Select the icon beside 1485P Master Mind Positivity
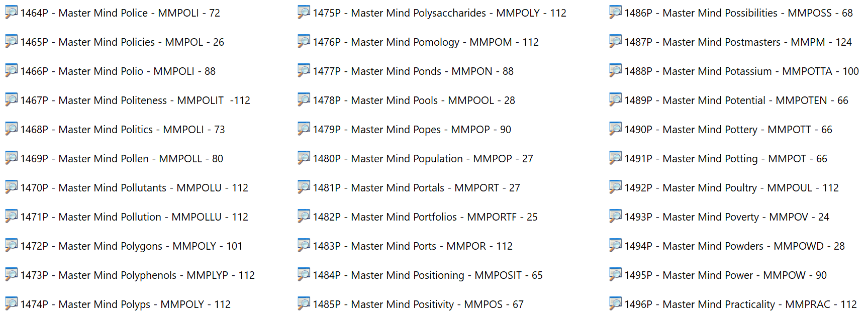This screenshot has width=868, height=313. pos(304,303)
